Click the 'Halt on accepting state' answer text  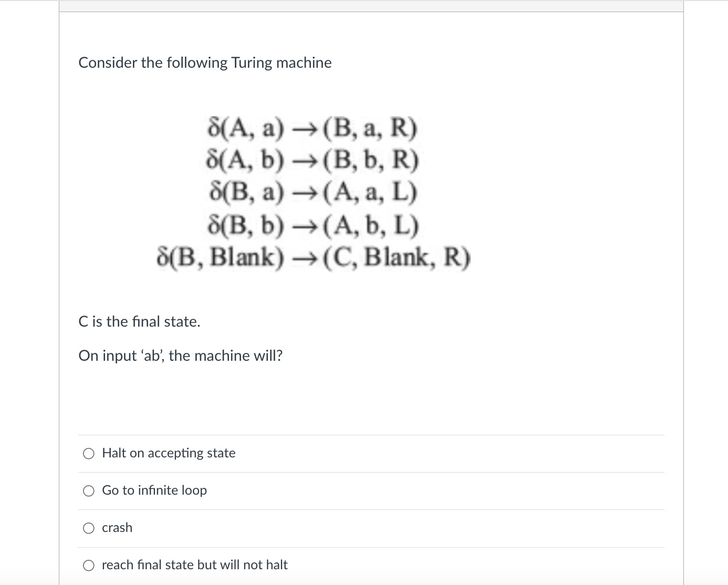(168, 453)
